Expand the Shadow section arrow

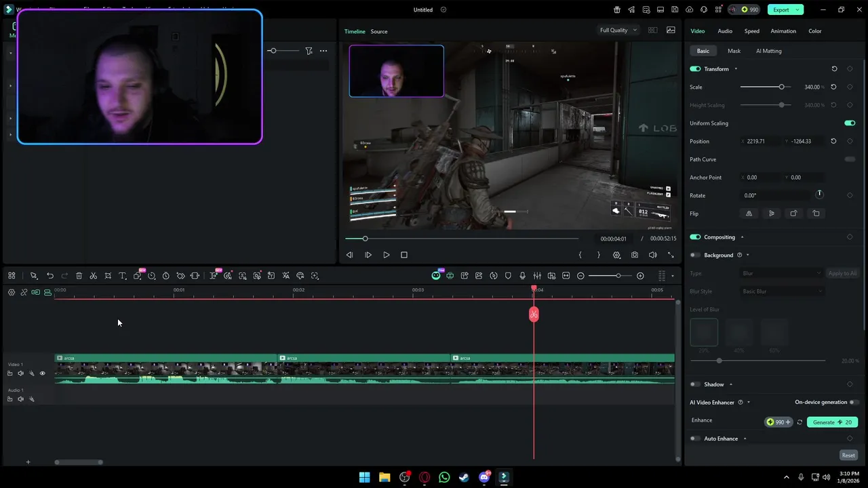(730, 384)
